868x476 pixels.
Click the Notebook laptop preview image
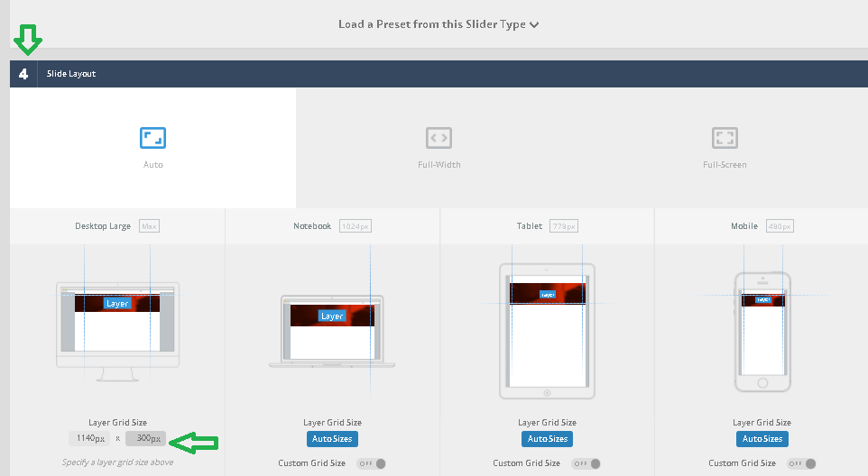coord(332,331)
